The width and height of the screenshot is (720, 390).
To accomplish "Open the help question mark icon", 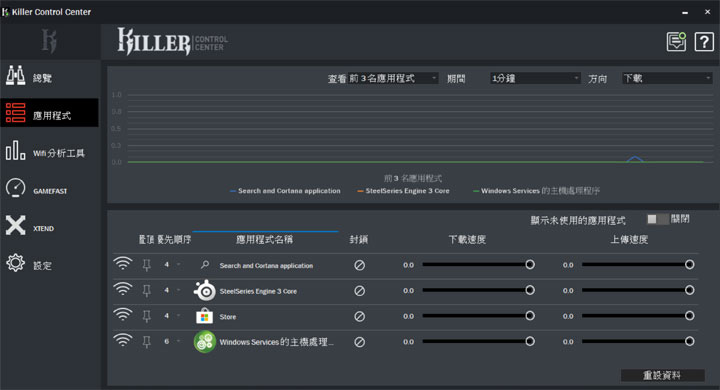I will point(704,42).
